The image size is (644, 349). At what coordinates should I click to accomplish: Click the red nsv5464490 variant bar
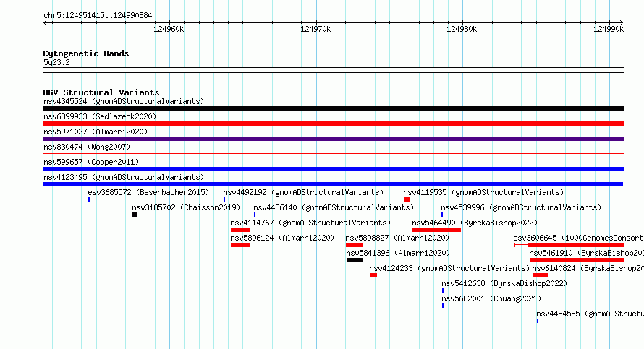coord(436,230)
